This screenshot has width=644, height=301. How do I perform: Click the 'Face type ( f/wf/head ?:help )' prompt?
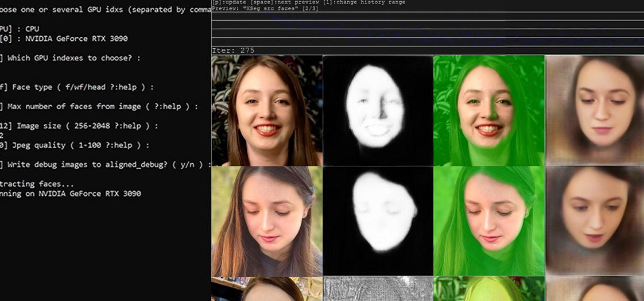click(77, 87)
